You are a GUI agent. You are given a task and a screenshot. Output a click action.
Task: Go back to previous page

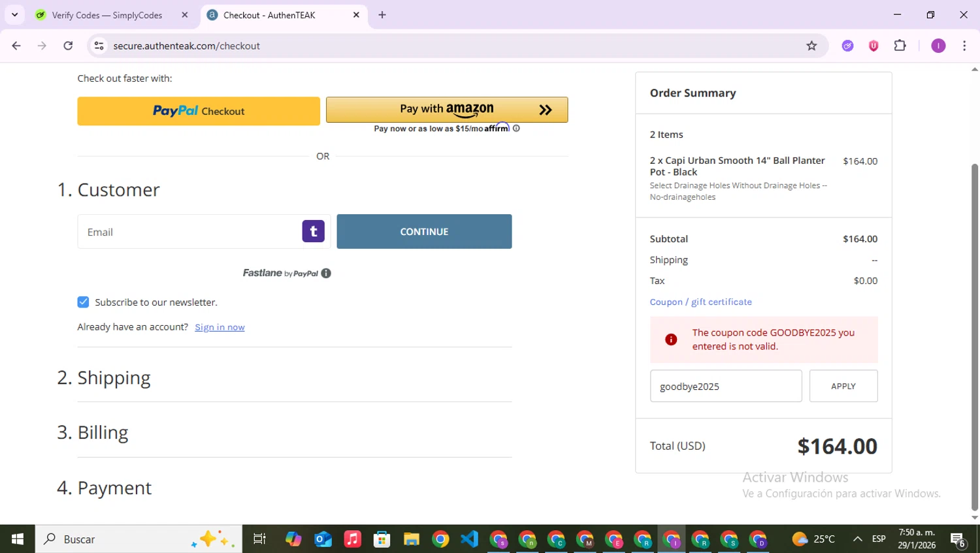pos(16,46)
